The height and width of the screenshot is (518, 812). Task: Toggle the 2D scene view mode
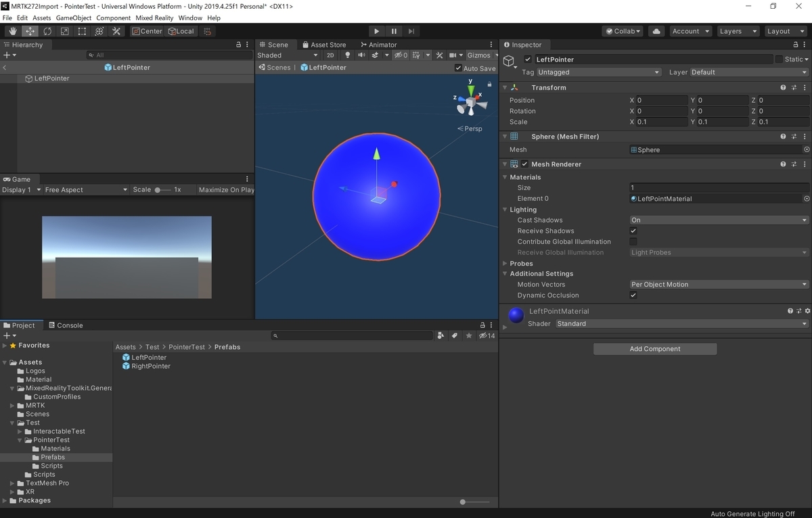330,55
